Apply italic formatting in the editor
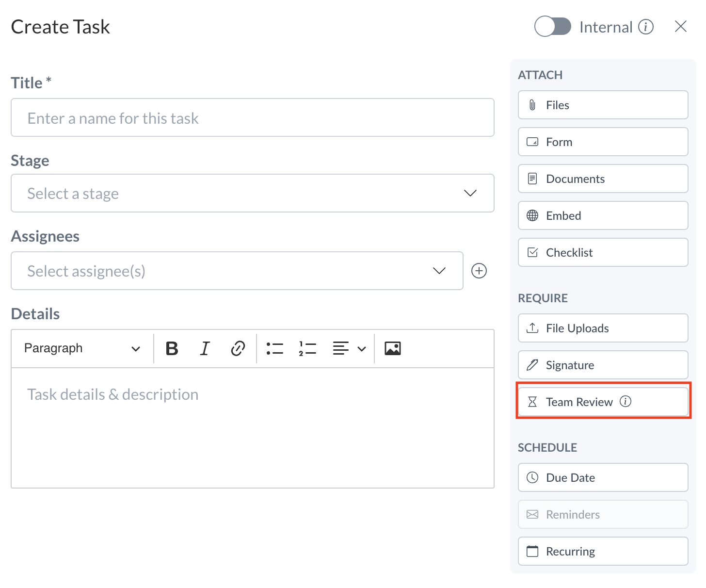Image resolution: width=706 pixels, height=588 pixels. point(205,348)
